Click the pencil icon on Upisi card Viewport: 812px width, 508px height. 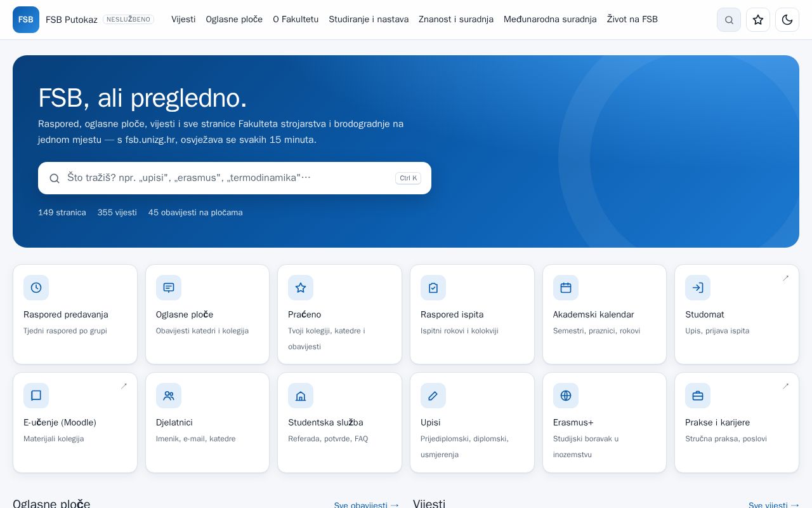(433, 396)
